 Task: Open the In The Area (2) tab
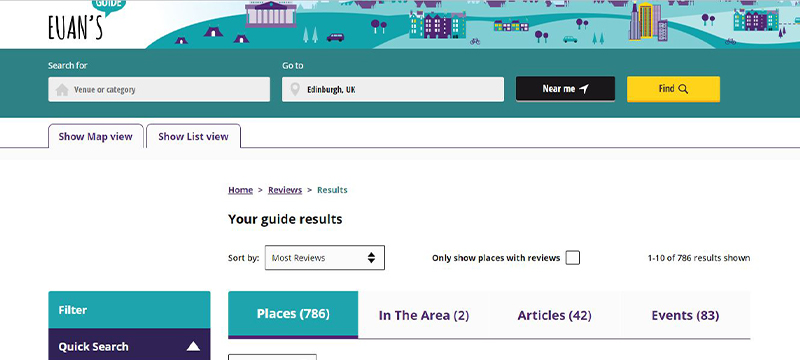423,315
